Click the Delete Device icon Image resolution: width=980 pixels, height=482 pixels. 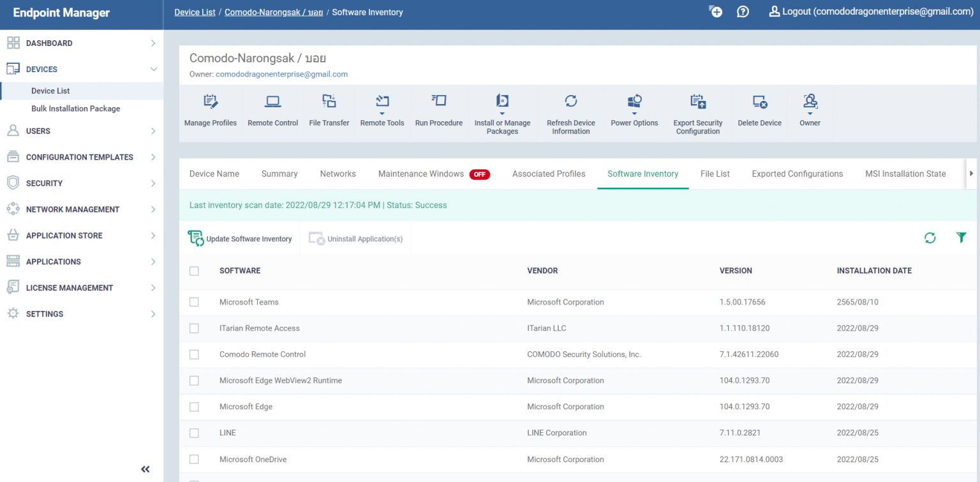point(760,101)
